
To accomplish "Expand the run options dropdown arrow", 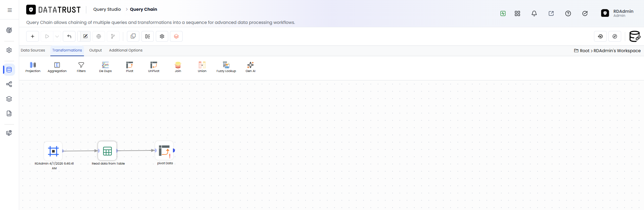I will [57, 36].
